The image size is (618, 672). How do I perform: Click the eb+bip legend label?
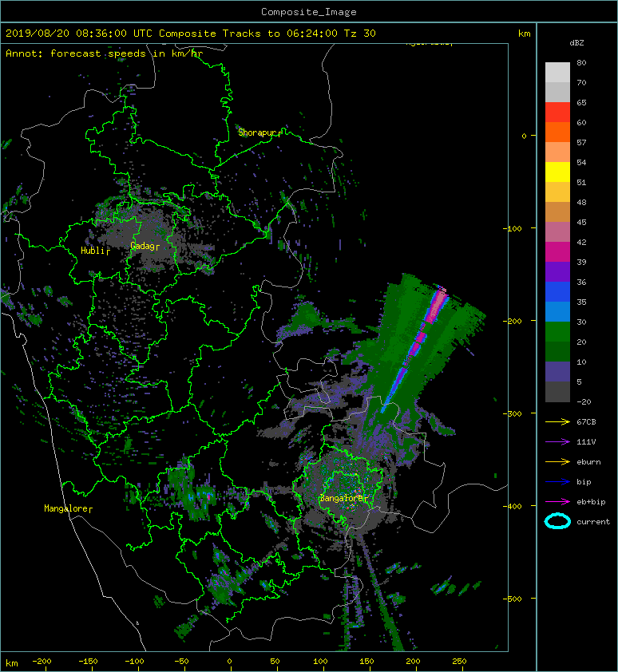tap(591, 501)
